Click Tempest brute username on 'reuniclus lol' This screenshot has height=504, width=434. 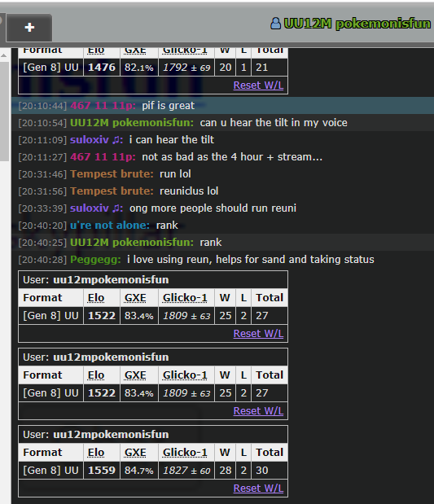(112, 191)
